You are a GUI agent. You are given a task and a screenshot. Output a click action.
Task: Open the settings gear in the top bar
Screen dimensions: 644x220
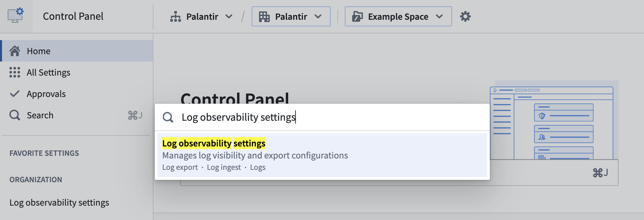point(465,16)
